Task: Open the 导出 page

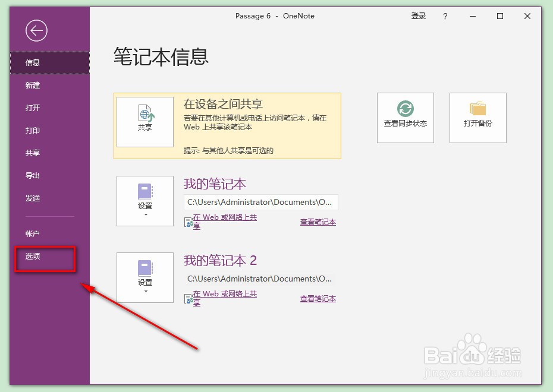Action: (50, 175)
